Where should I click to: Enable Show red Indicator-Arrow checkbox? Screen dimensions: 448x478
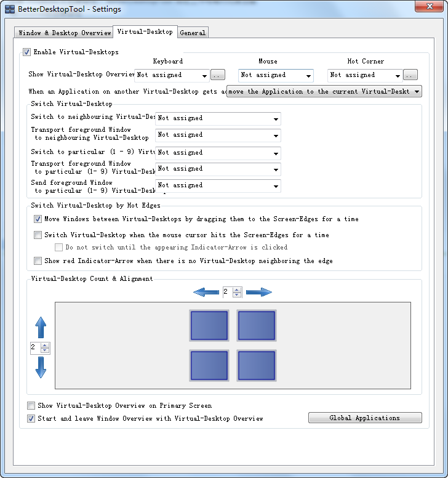click(38, 261)
